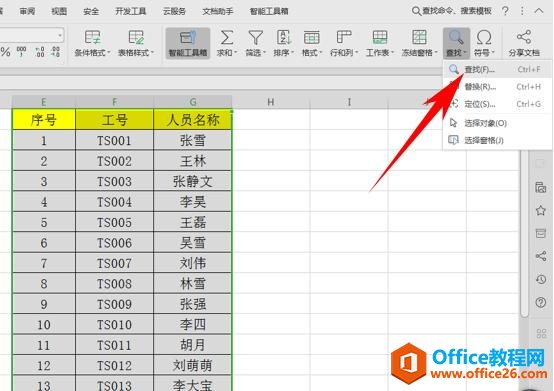
Task: Expand the 表格样式 dropdown arrow
Action: click(152, 53)
